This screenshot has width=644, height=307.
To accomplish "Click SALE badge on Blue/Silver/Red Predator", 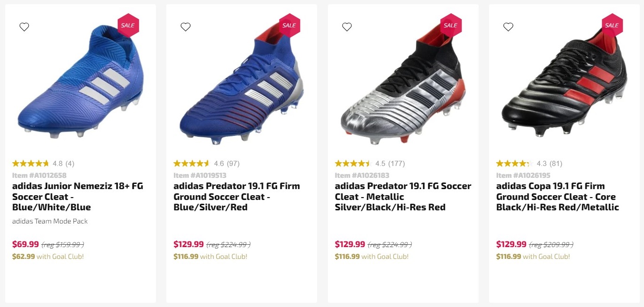I will coord(289,25).
